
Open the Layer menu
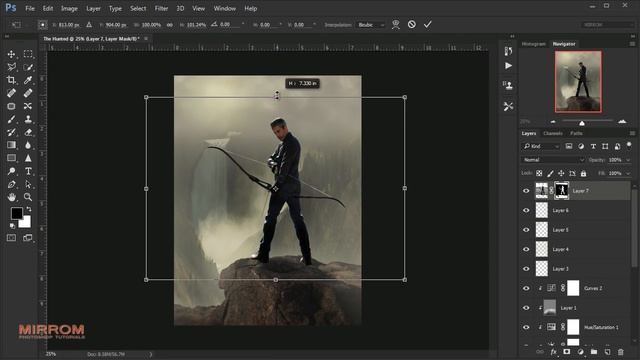click(x=93, y=8)
